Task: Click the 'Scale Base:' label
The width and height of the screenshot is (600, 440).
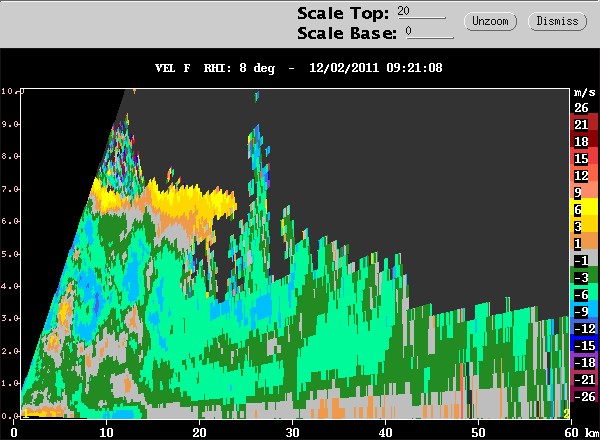Action: pos(347,33)
